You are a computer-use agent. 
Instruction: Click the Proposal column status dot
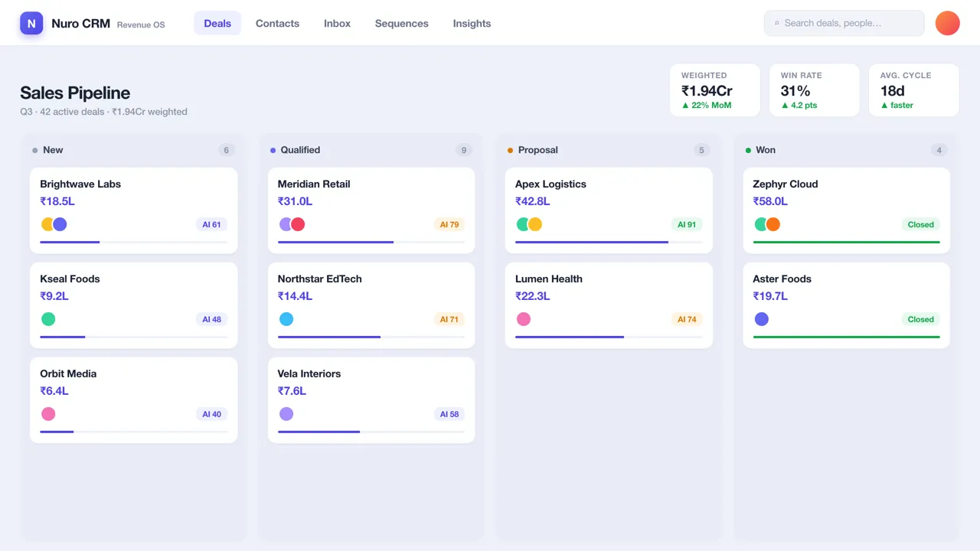(x=511, y=151)
